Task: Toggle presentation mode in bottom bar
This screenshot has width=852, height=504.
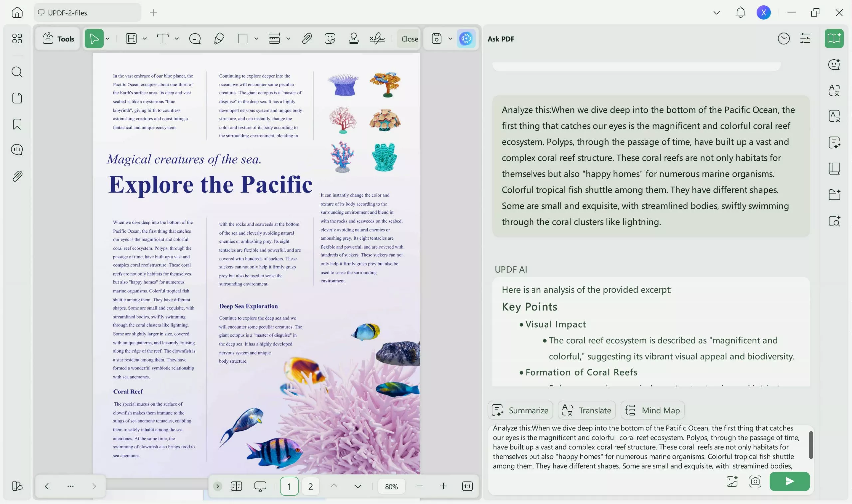Action: click(x=260, y=486)
